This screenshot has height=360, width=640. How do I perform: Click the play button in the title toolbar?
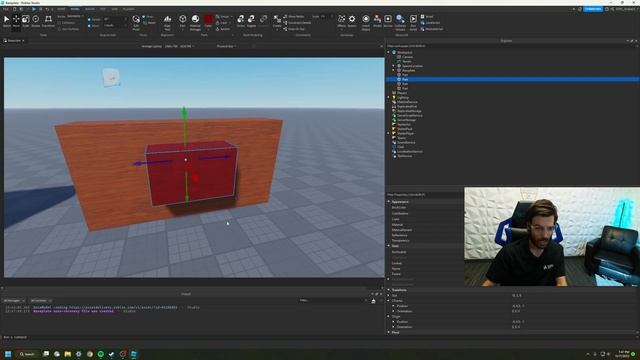(34, 9)
